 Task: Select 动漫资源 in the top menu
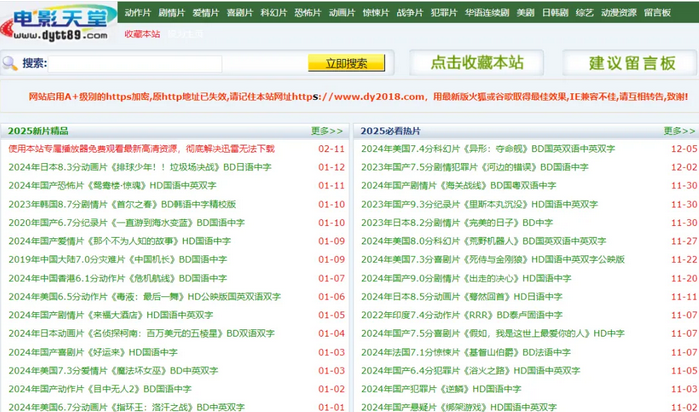click(617, 13)
